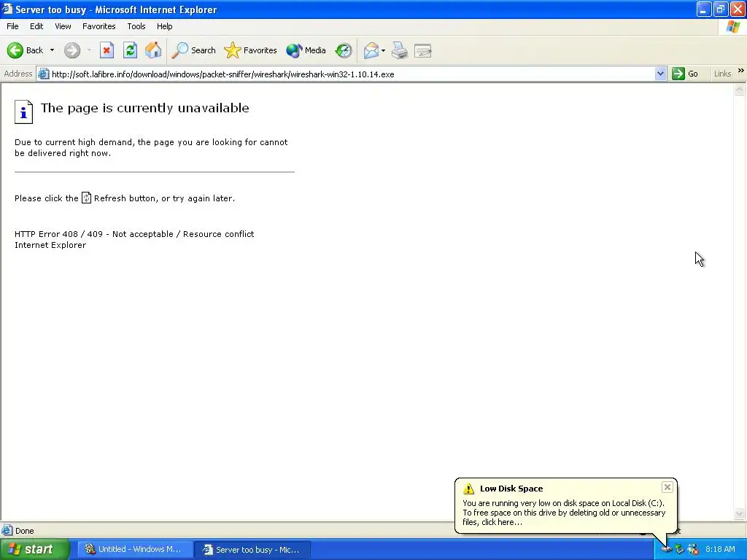Screen dimensions: 747x560
Task: Open the Tools menu
Action: click(x=136, y=26)
